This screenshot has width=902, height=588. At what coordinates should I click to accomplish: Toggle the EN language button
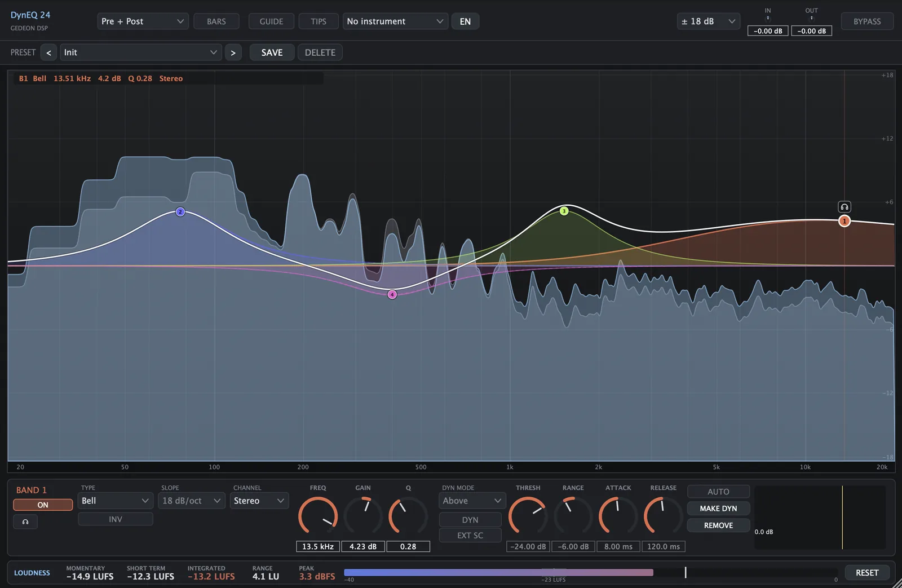pyautogui.click(x=465, y=21)
